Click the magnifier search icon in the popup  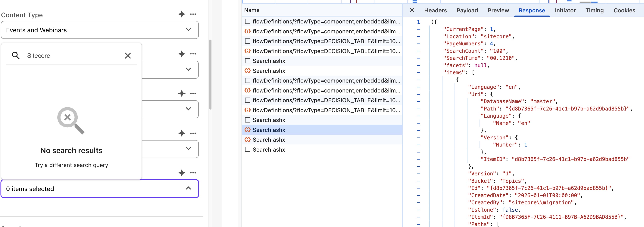[16, 56]
